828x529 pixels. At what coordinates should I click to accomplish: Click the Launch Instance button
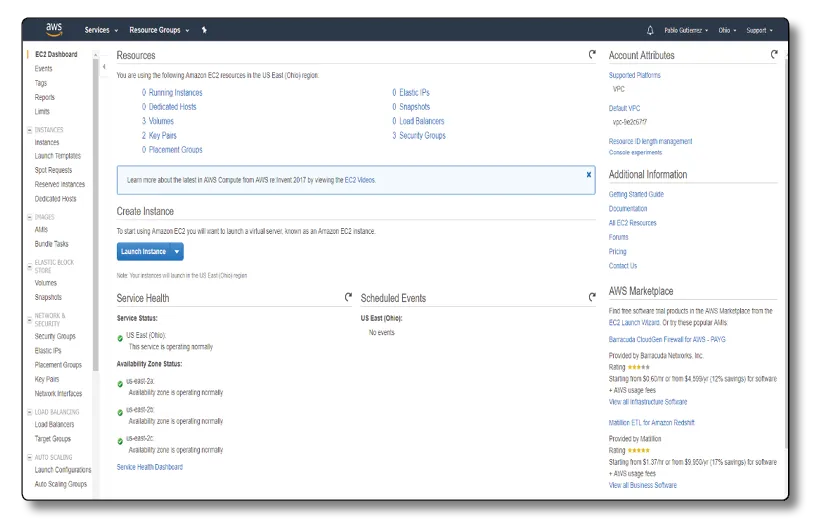(x=143, y=252)
